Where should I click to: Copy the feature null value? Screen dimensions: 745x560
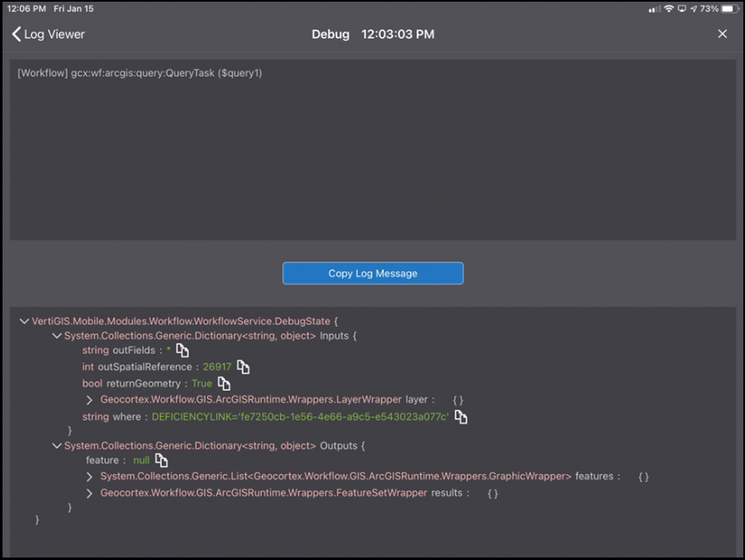point(162,460)
